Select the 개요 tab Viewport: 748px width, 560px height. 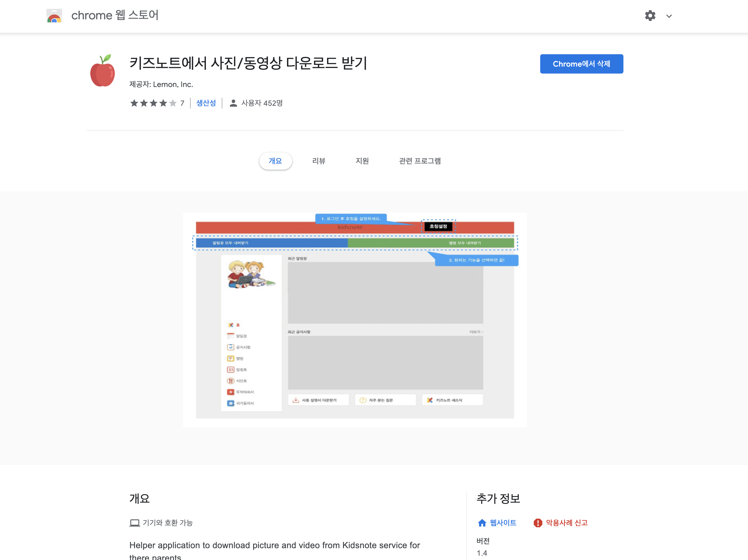(x=275, y=161)
